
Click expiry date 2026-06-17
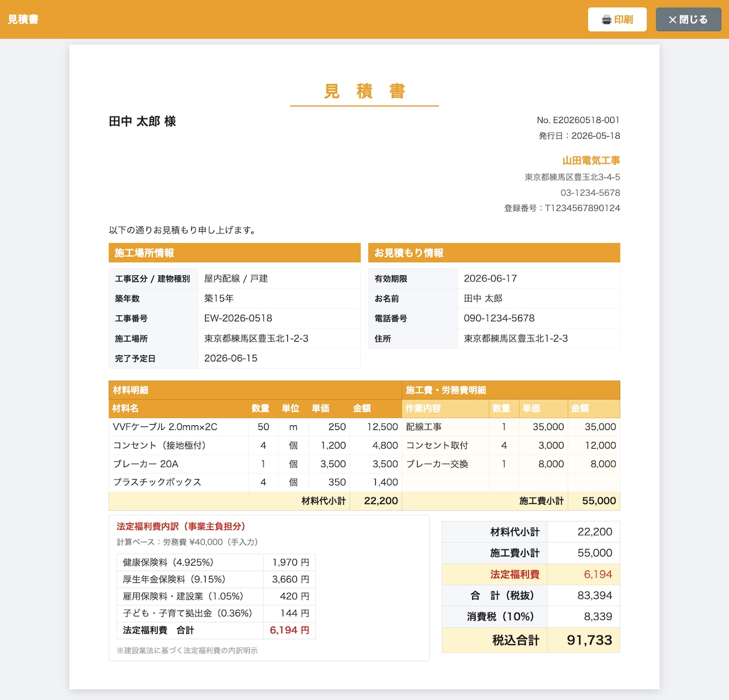pos(490,278)
